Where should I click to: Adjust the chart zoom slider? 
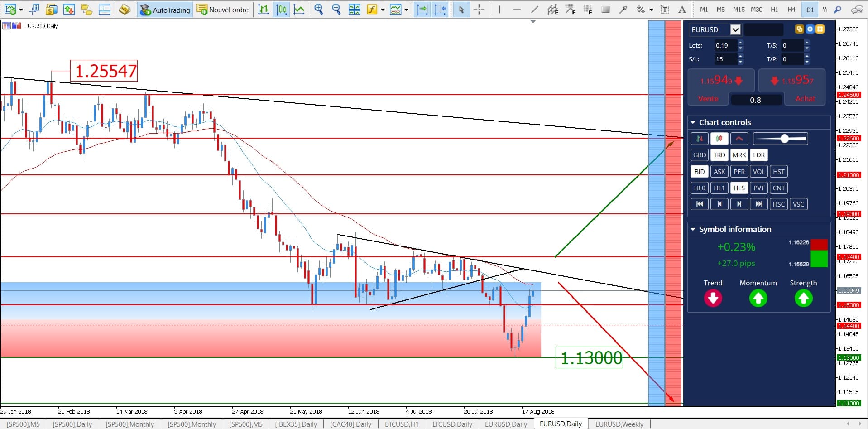(784, 139)
